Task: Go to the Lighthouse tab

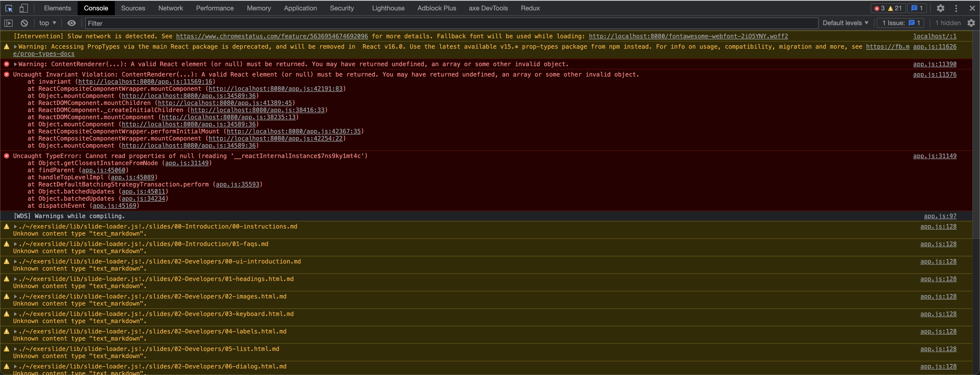Action: (388, 8)
